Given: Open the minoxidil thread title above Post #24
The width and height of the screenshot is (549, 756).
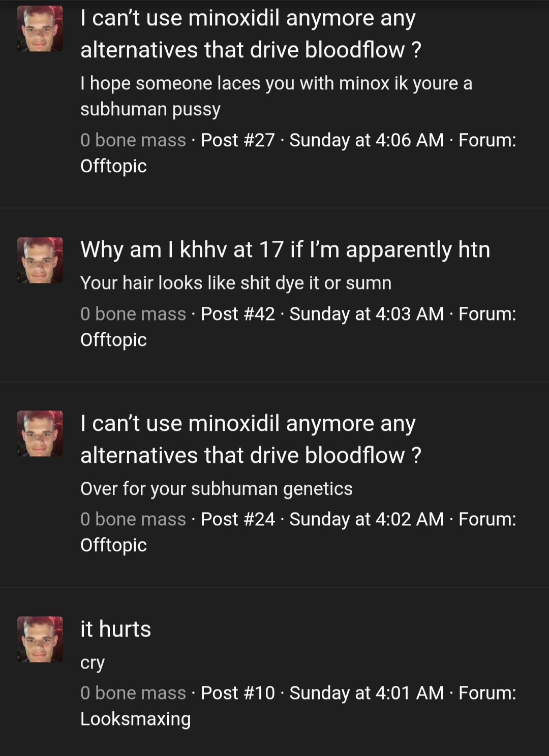Looking at the screenshot, I should point(250,439).
